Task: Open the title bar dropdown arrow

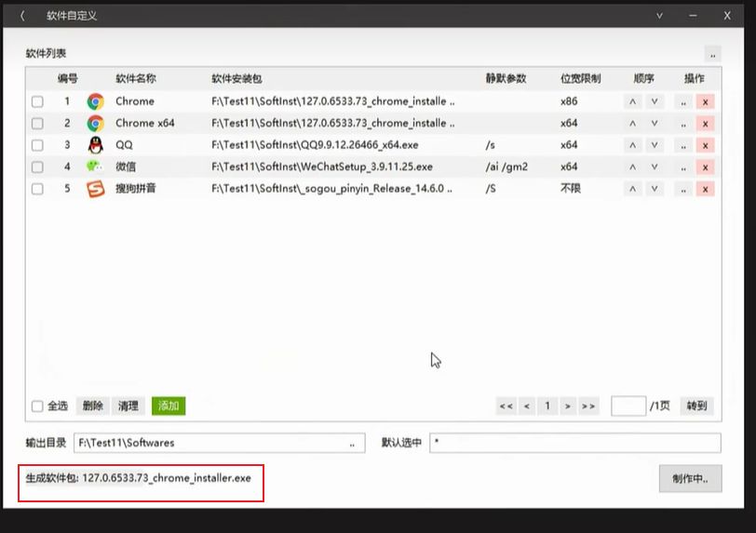Action: (x=659, y=16)
